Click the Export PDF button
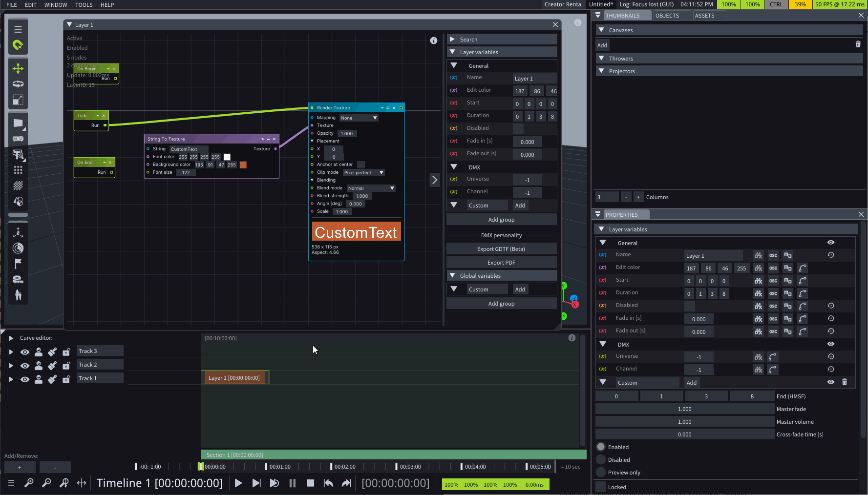868x495 pixels. point(501,263)
